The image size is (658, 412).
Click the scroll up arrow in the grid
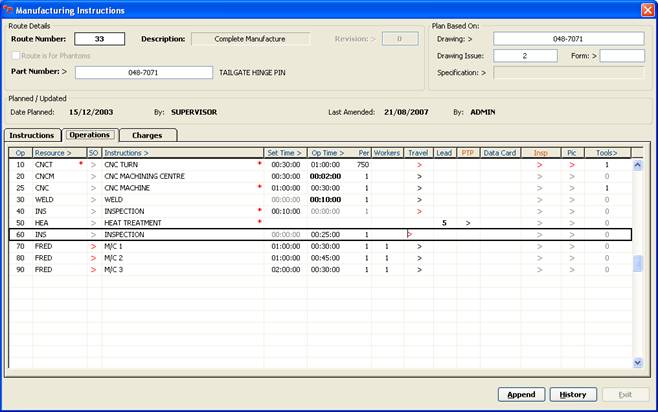pos(637,165)
